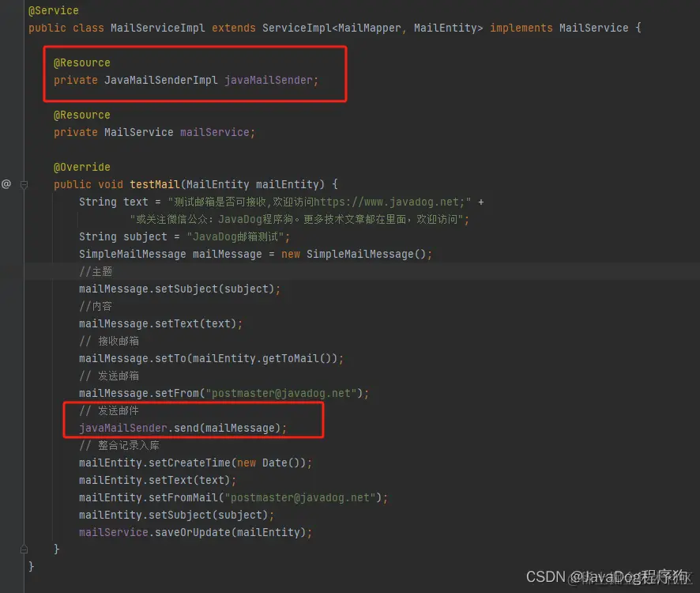The width and height of the screenshot is (700, 593).
Task: Click the // 发送邮箱 comment
Action: tap(109, 376)
